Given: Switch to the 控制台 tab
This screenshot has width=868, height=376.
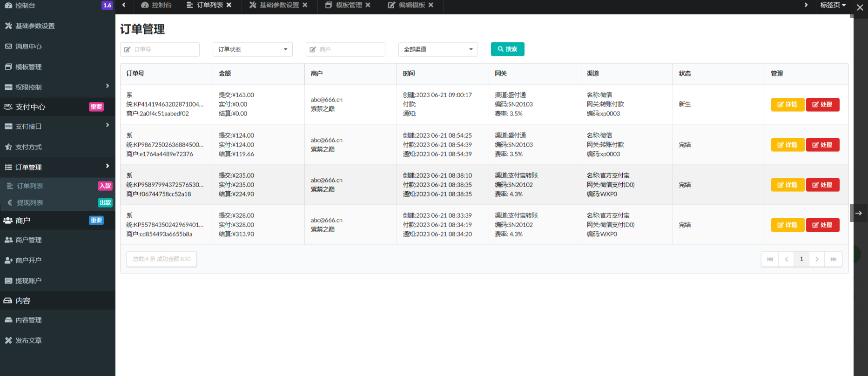Looking at the screenshot, I should tap(156, 5).
